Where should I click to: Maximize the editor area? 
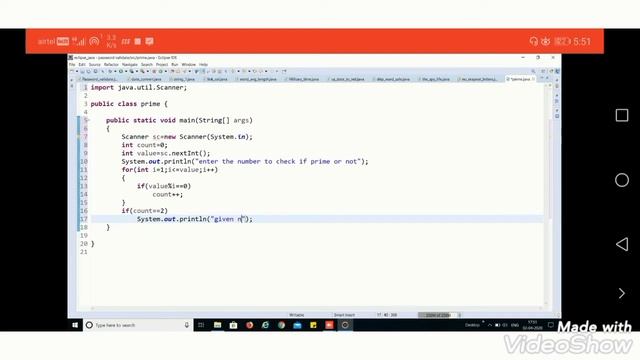(x=547, y=79)
